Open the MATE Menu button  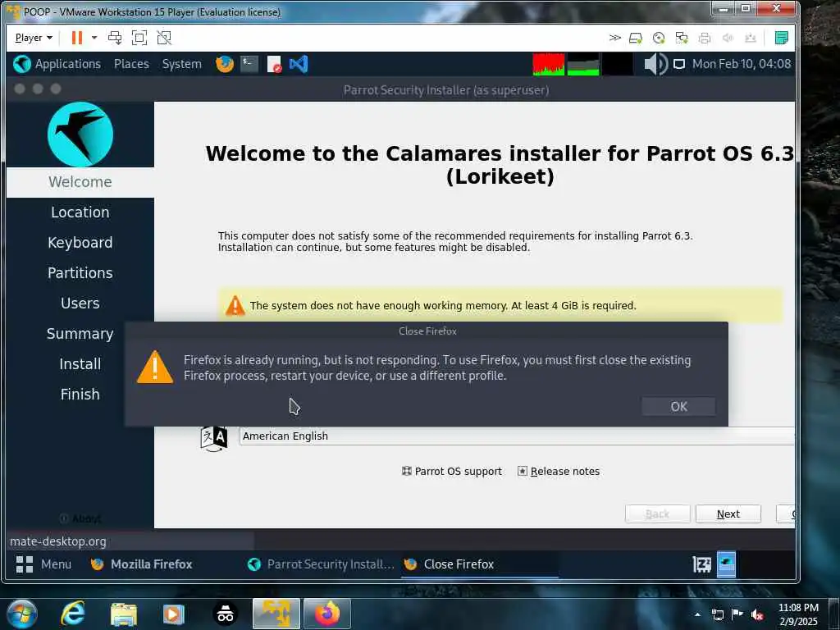pos(43,564)
